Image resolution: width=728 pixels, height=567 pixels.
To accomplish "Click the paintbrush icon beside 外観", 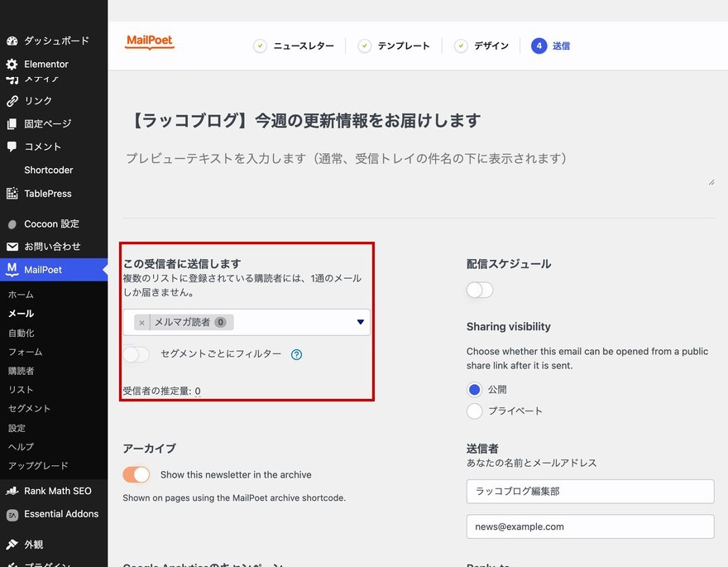I will [x=12, y=545].
